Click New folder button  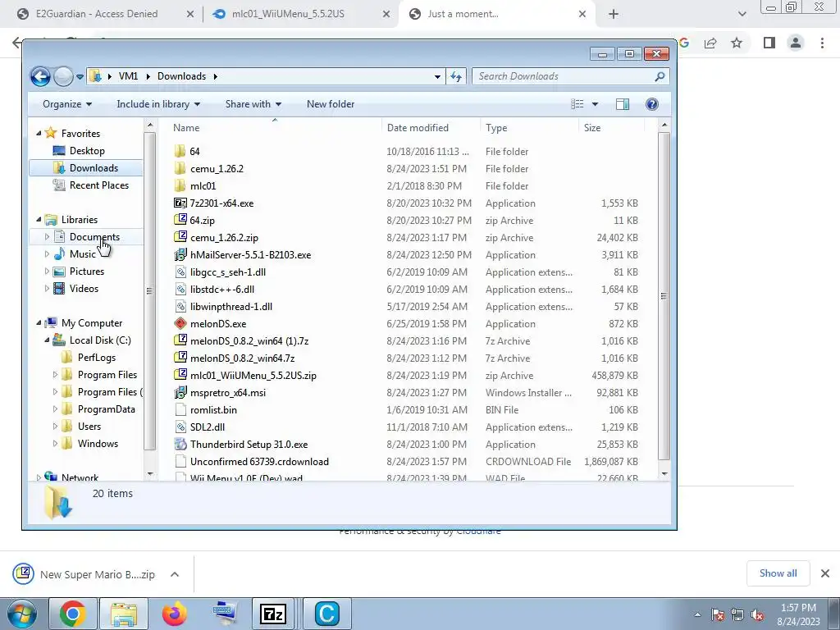[x=331, y=104]
